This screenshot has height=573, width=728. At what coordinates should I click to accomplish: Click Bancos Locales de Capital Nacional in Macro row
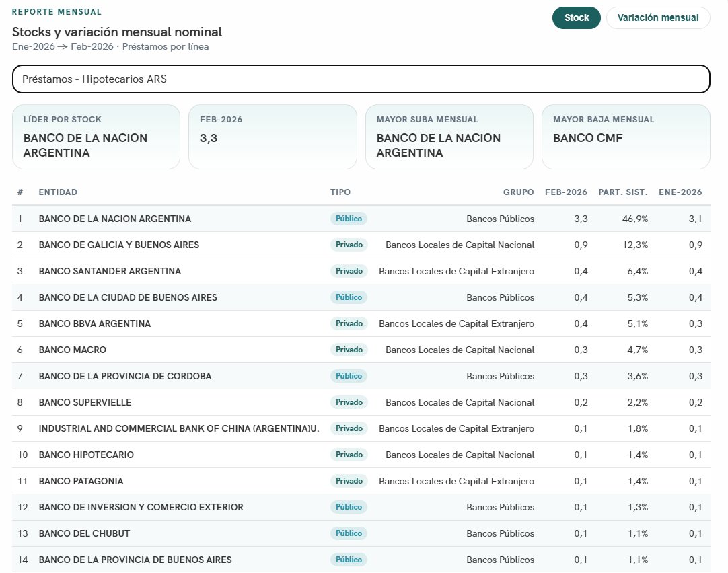pos(460,350)
